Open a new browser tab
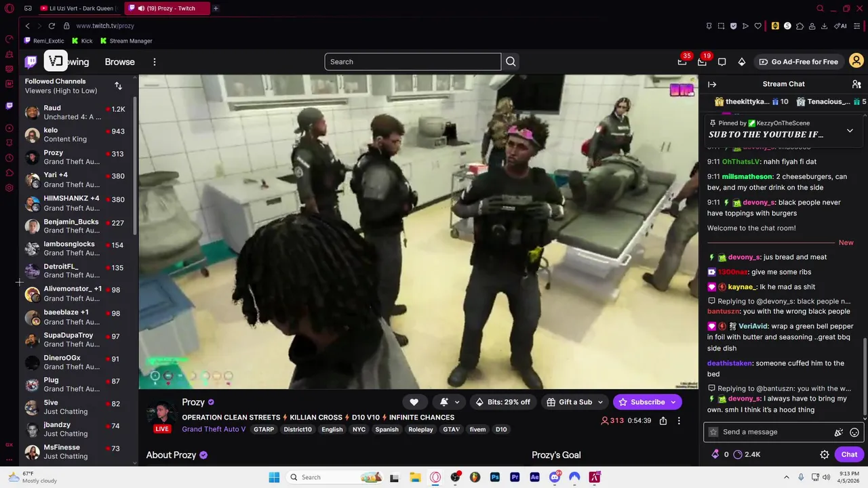Screen dimensions: 868x488 click(x=216, y=8)
